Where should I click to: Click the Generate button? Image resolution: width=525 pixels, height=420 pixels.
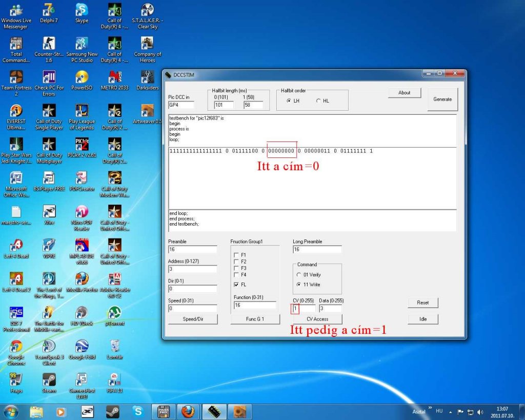[x=442, y=99]
